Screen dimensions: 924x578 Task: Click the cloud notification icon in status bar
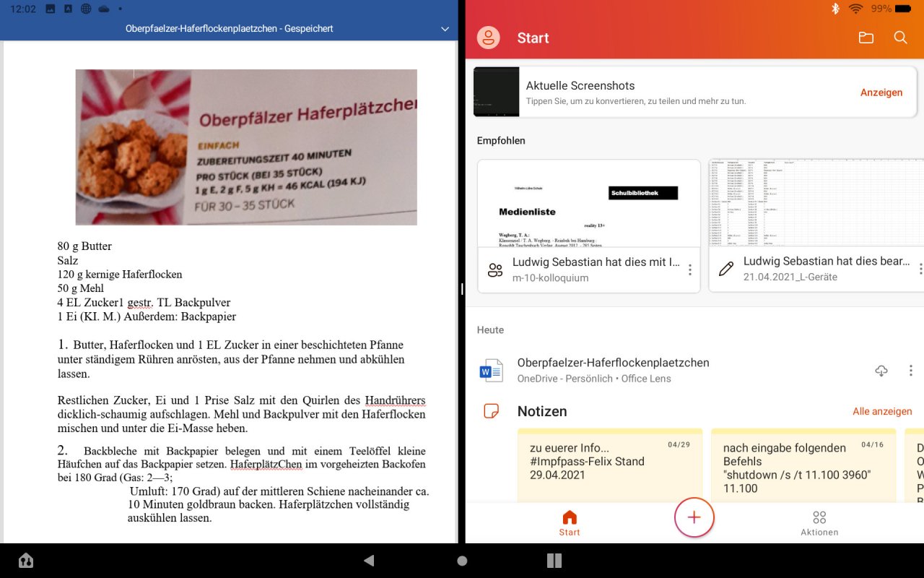(104, 9)
